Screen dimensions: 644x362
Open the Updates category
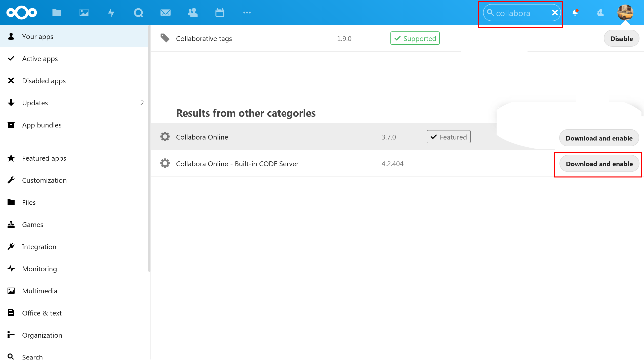click(35, 103)
